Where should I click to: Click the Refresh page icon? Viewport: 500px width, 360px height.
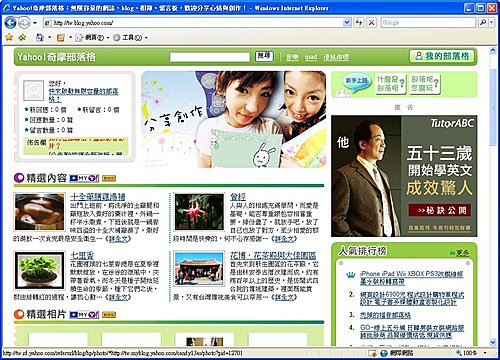click(x=359, y=23)
